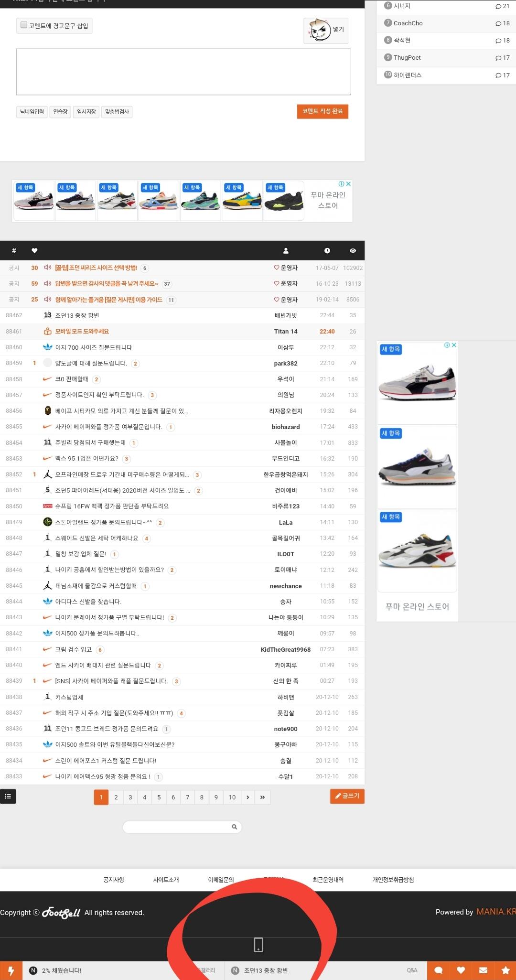Open post 조던13 중창 황변 in list
516x980 pixels.
77,315
